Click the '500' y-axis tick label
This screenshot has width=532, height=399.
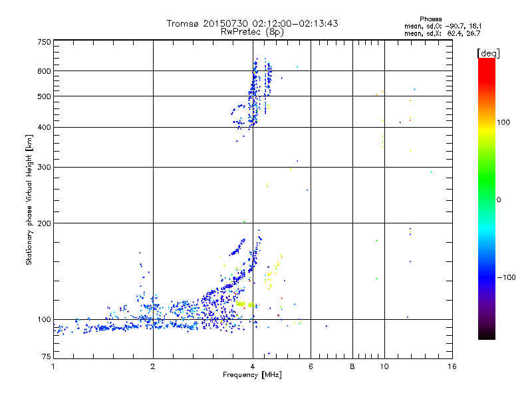coord(44,96)
